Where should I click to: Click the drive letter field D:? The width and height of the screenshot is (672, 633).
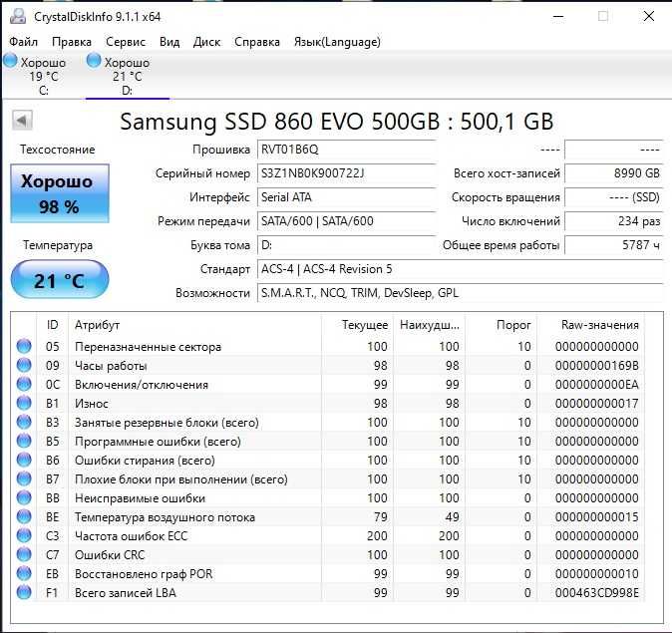click(347, 245)
